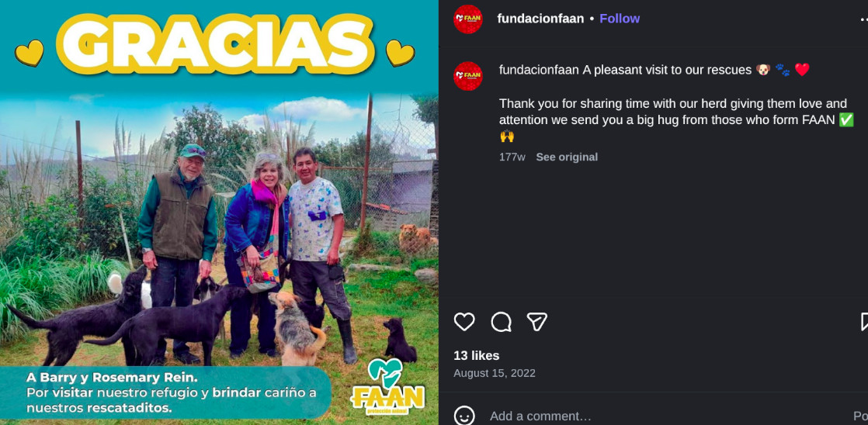Screen dimensions: 868x425
Task: Open the August 15, 2022 post date
Action: click(x=495, y=373)
